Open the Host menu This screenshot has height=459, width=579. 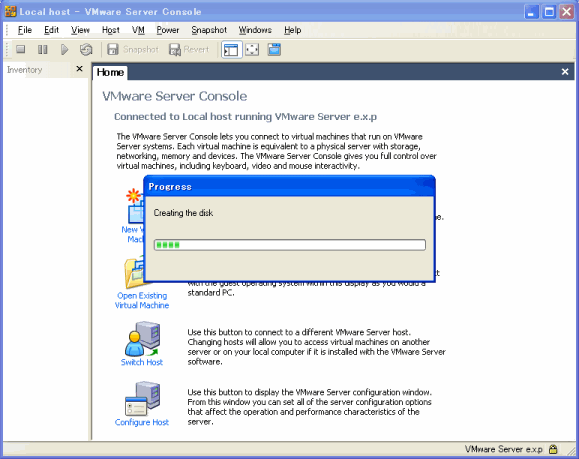[x=110, y=30]
